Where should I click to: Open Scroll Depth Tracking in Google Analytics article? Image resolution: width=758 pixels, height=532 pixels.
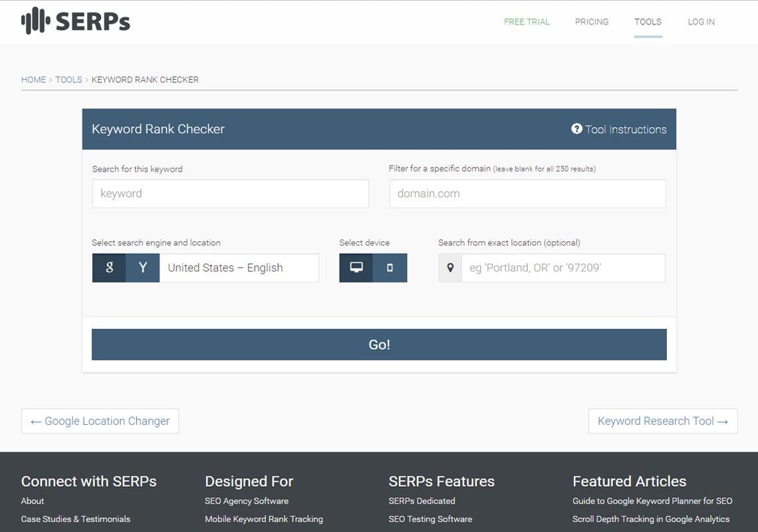651,519
